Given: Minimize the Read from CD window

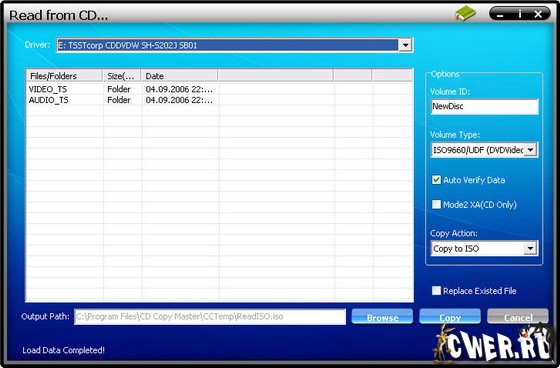Looking at the screenshot, I should [x=501, y=15].
